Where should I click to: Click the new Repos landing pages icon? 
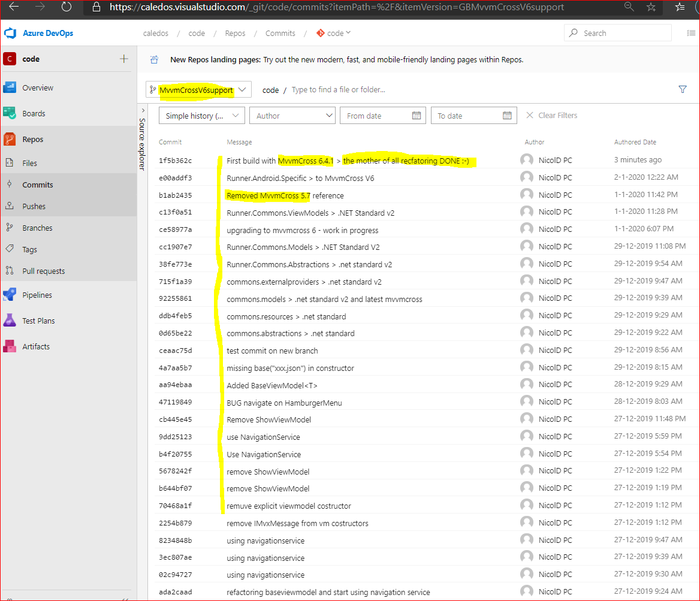point(155,59)
